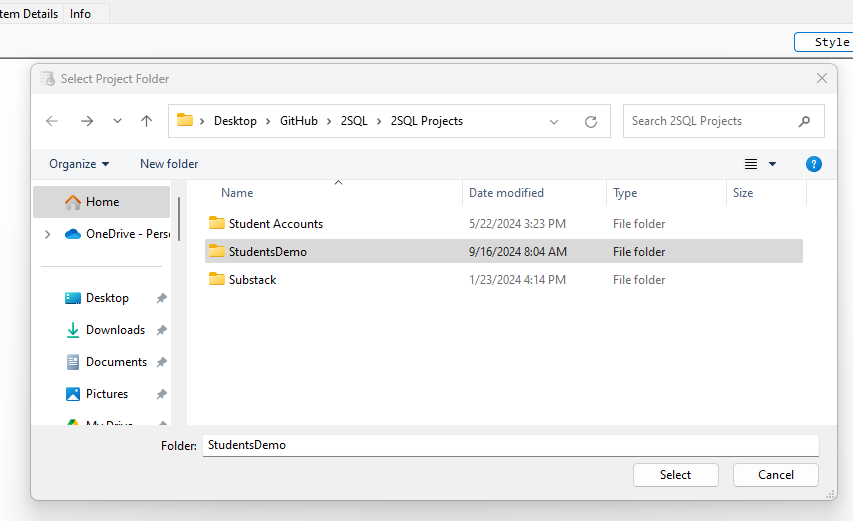Click the pin icon beside Documents
Image resolution: width=853 pixels, height=521 pixels.
coord(162,362)
